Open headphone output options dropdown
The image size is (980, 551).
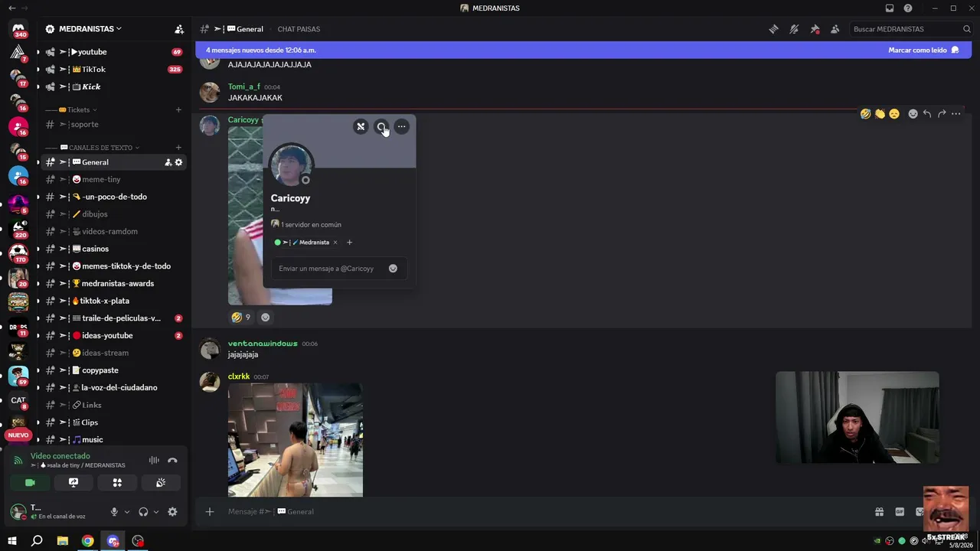click(x=156, y=512)
